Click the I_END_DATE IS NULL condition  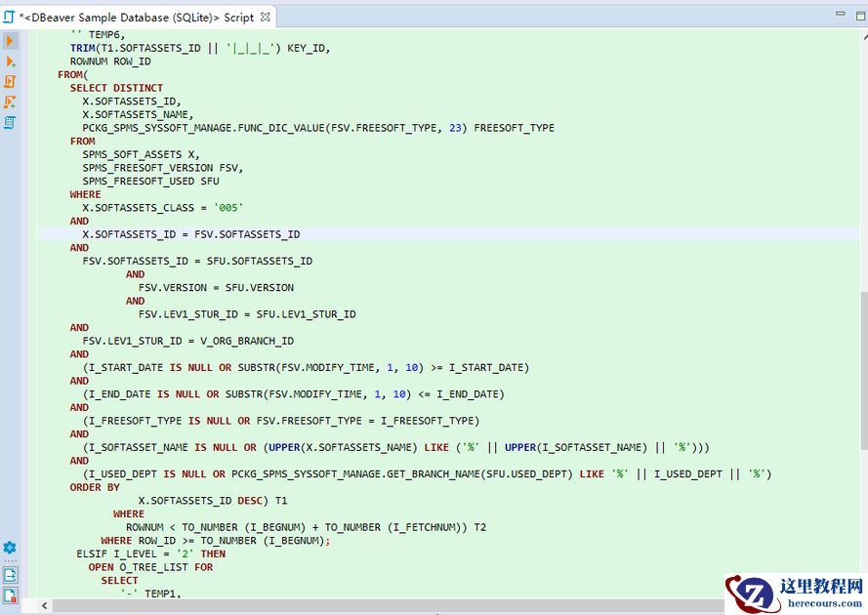point(294,394)
